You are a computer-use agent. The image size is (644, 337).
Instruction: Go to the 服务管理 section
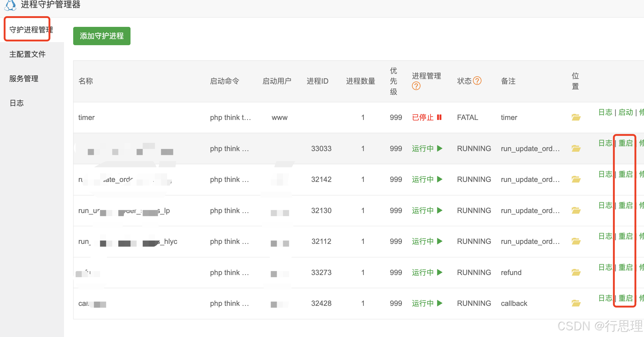pos(24,78)
